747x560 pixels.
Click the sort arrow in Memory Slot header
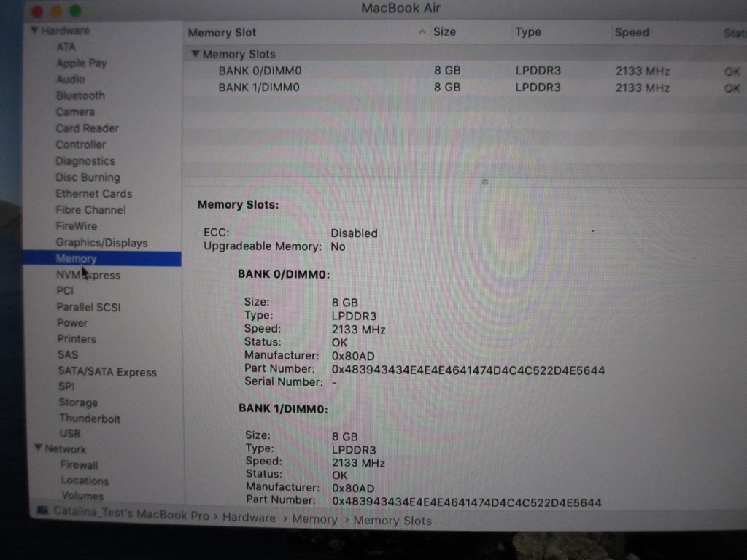[x=422, y=32]
